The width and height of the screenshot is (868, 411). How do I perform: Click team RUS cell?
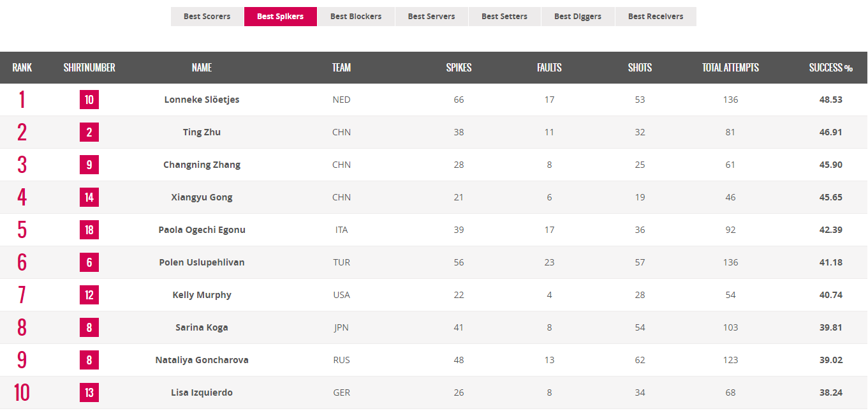341,360
